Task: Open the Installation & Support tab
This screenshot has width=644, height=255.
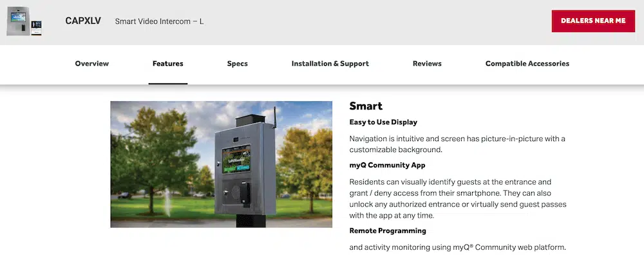Action: 330,64
